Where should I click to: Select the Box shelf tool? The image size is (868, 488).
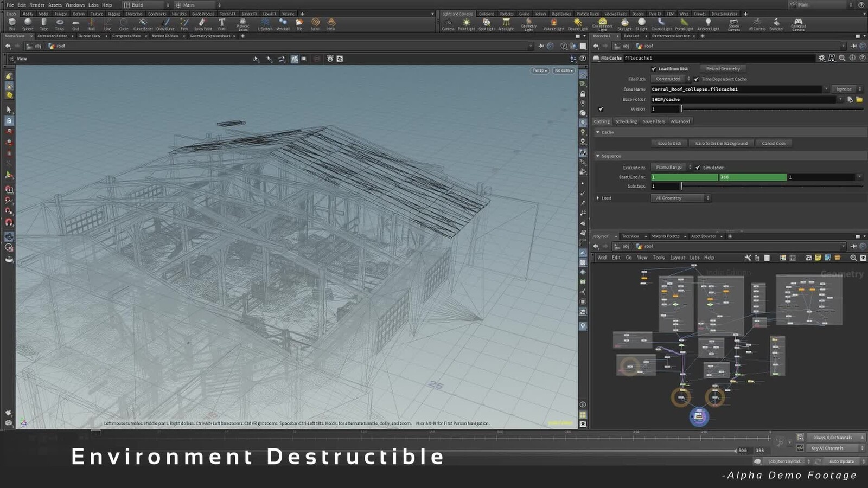[x=12, y=24]
